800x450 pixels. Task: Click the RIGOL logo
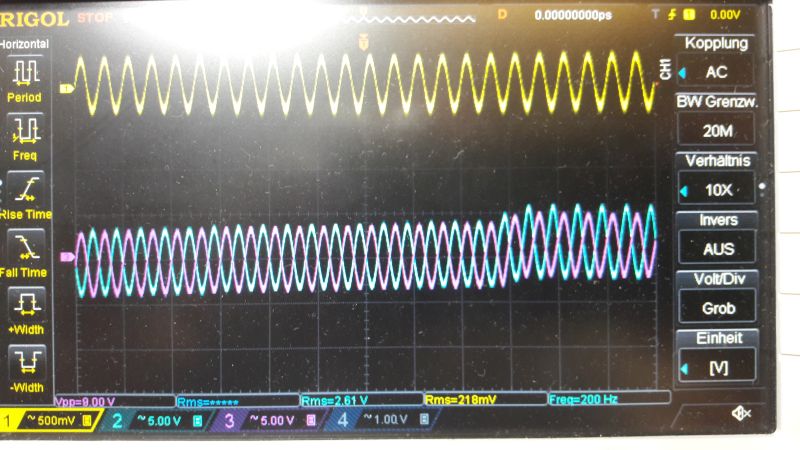coord(34,19)
